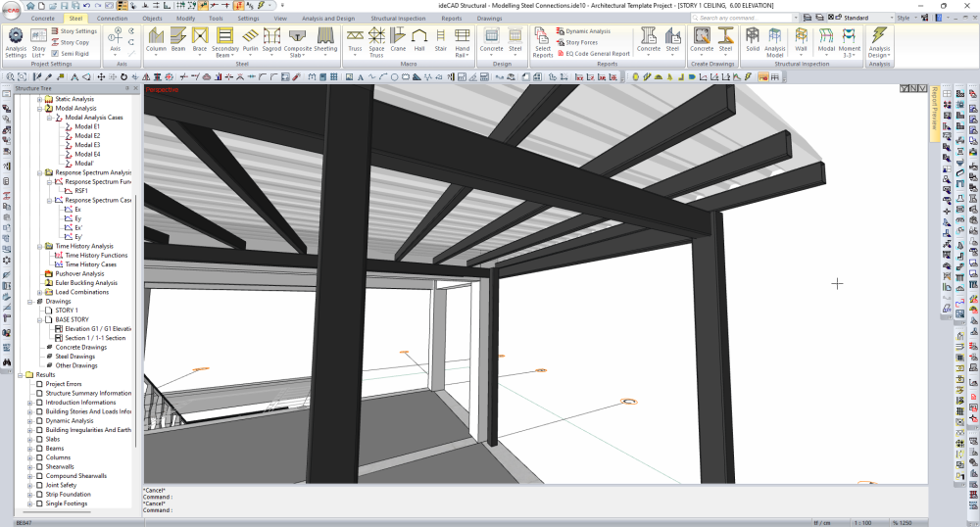
Task: Collapse the Modal Analysis tree node
Action: point(39,109)
